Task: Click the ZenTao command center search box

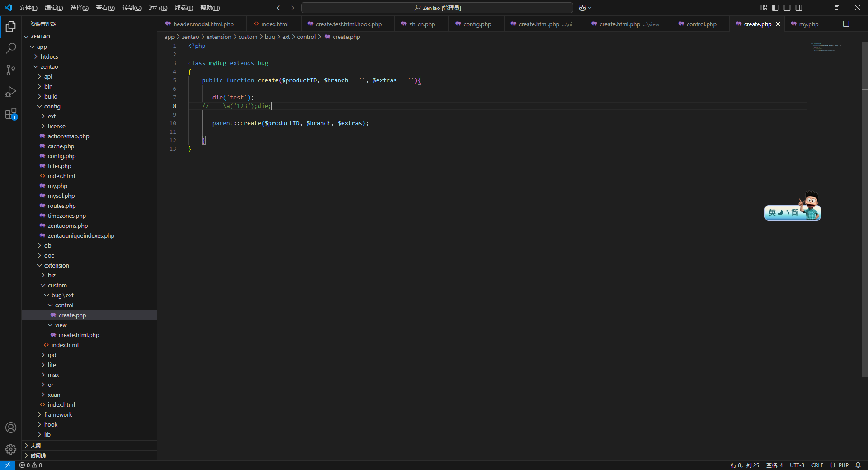Action: [x=437, y=8]
